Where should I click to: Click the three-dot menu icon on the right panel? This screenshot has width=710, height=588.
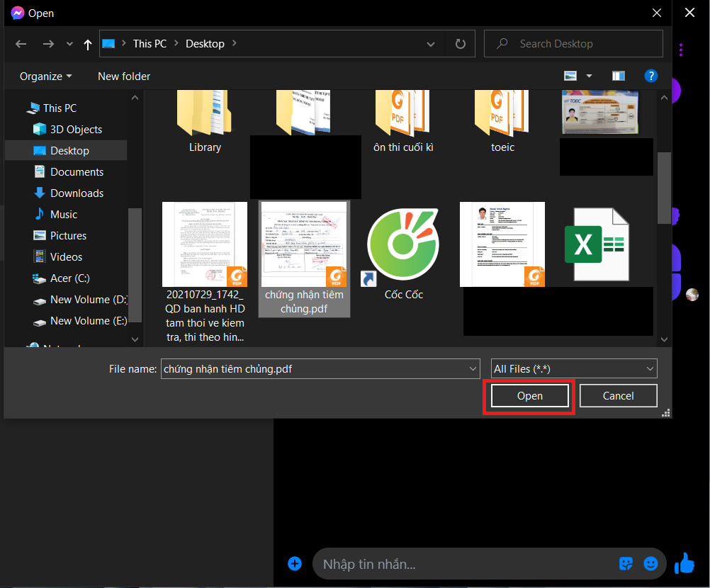coord(681,50)
